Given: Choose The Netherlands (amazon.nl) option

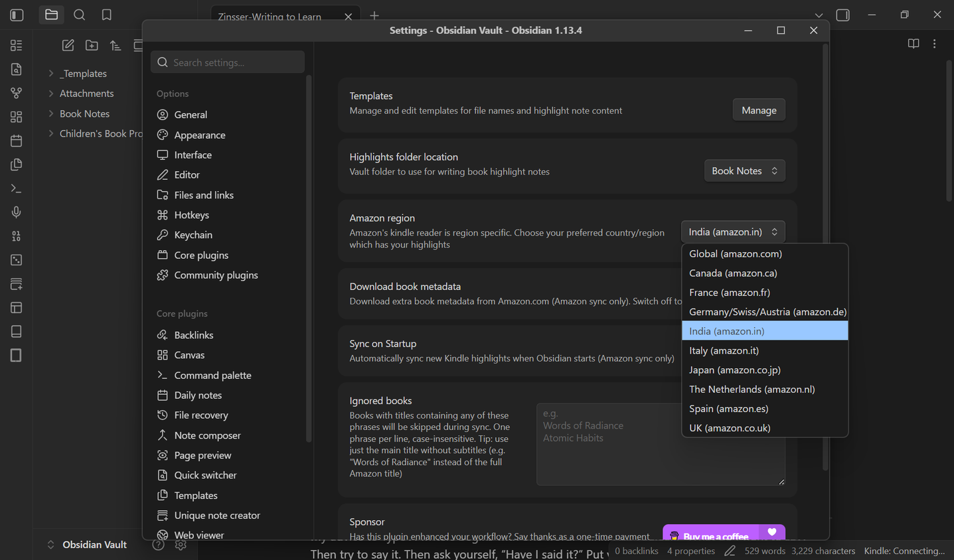Looking at the screenshot, I should point(765,389).
